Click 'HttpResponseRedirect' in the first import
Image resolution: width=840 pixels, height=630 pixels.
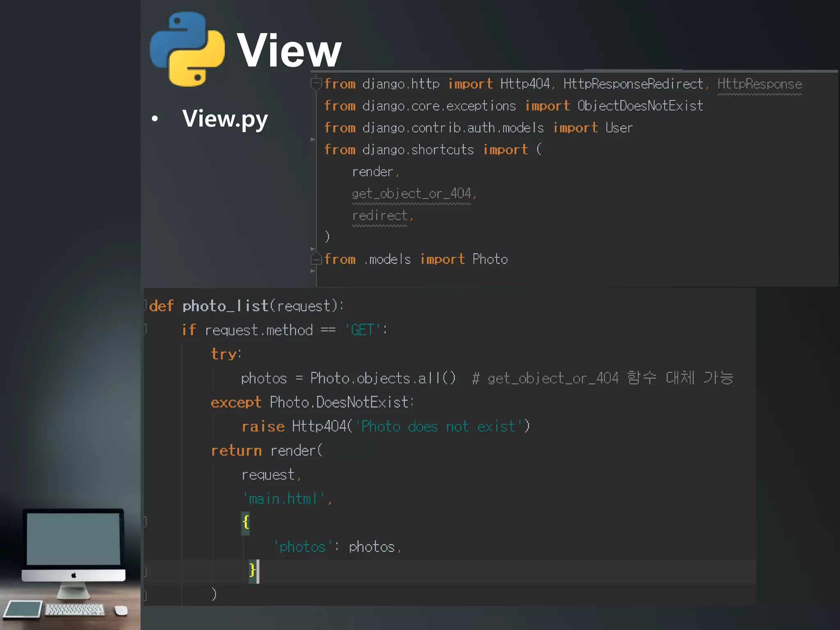[x=633, y=84]
